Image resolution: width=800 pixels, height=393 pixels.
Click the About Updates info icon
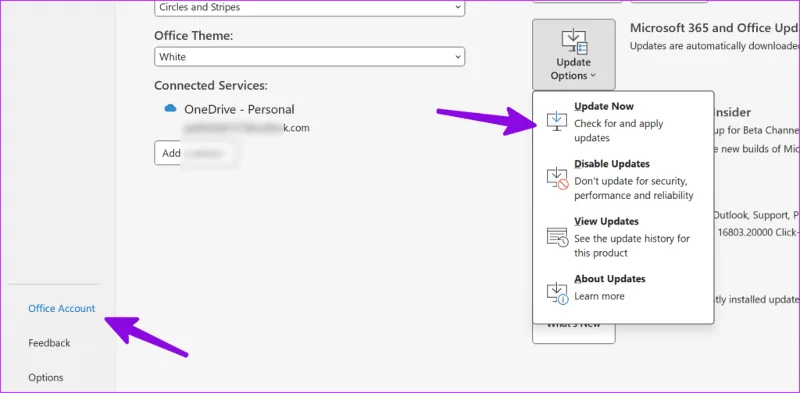coord(557,294)
